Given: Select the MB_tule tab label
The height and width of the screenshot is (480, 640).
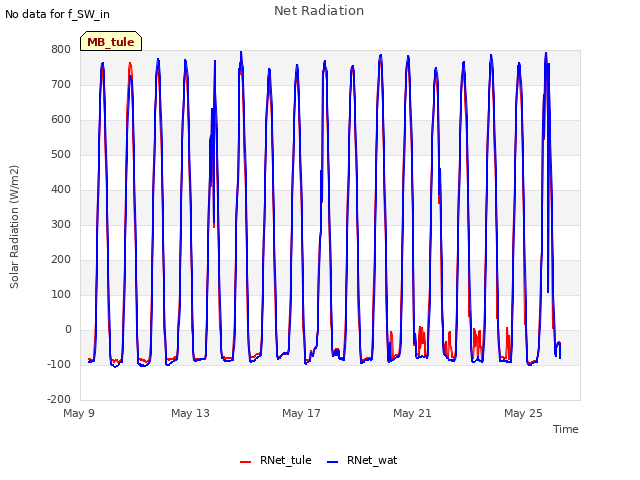Looking at the screenshot, I should pos(111,42).
